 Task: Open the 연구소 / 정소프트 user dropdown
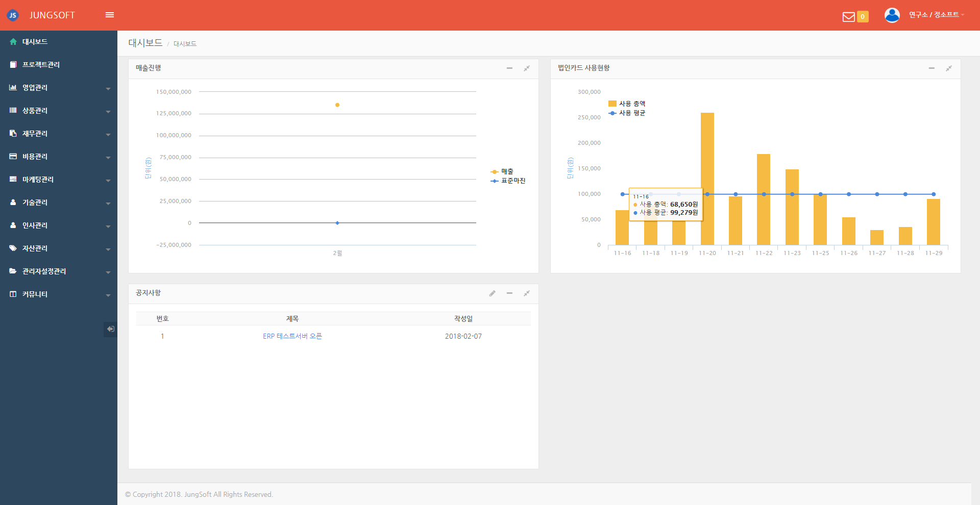pos(936,15)
